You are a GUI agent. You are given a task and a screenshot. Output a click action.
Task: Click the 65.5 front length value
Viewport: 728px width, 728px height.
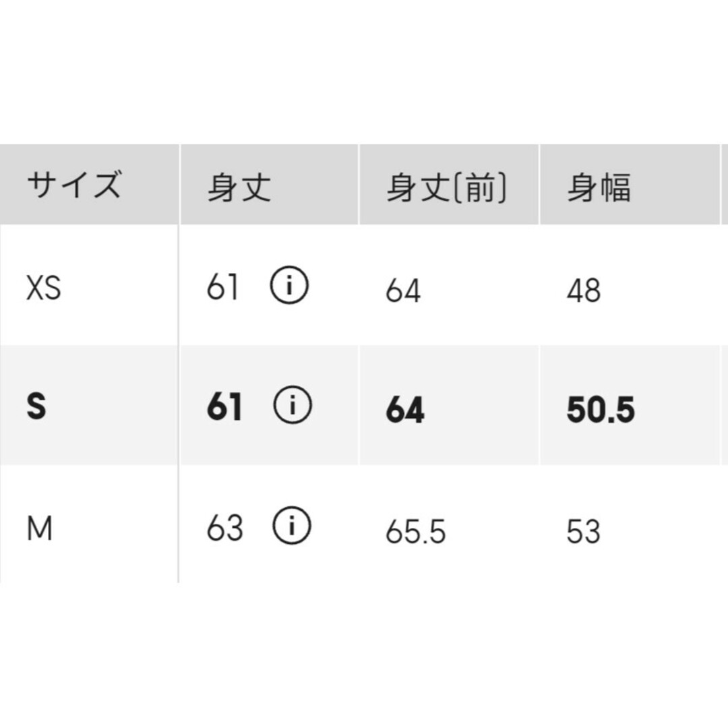click(x=415, y=531)
